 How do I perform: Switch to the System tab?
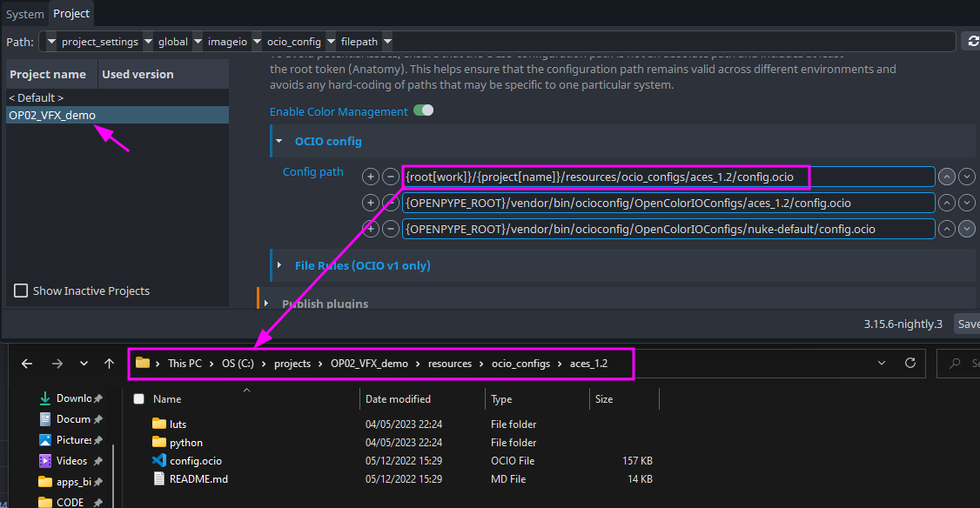24,14
